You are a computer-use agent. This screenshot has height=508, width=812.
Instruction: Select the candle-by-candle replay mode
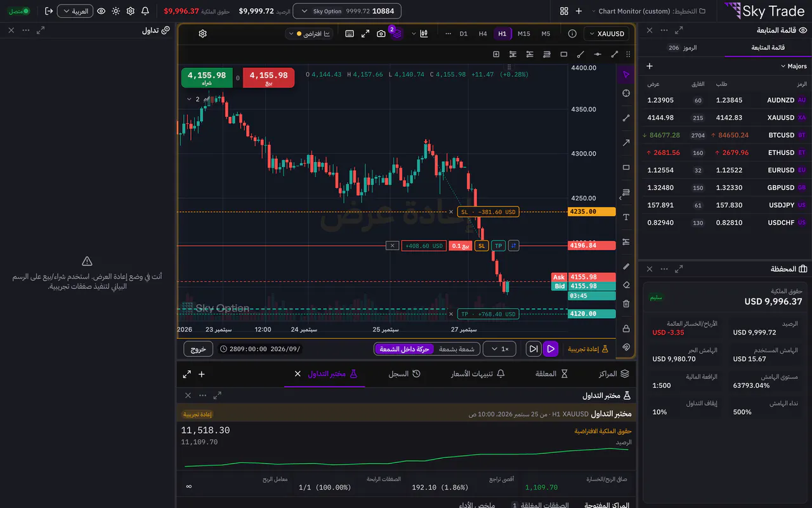click(457, 349)
